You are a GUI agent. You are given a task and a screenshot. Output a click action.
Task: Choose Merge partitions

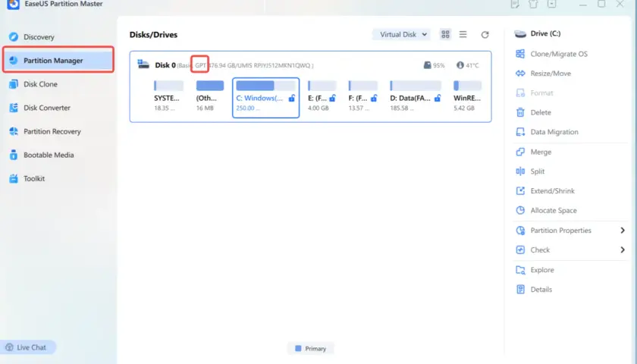(541, 152)
